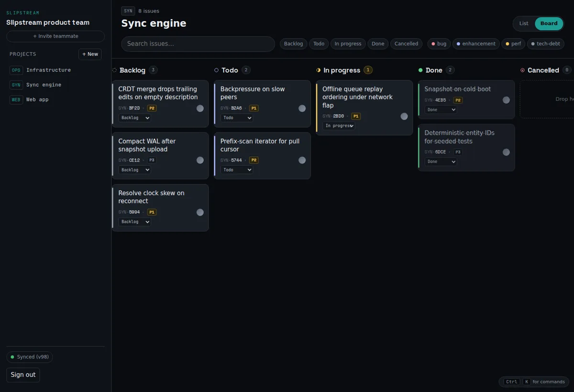Click the Slipstream product team title

pyautogui.click(x=48, y=22)
